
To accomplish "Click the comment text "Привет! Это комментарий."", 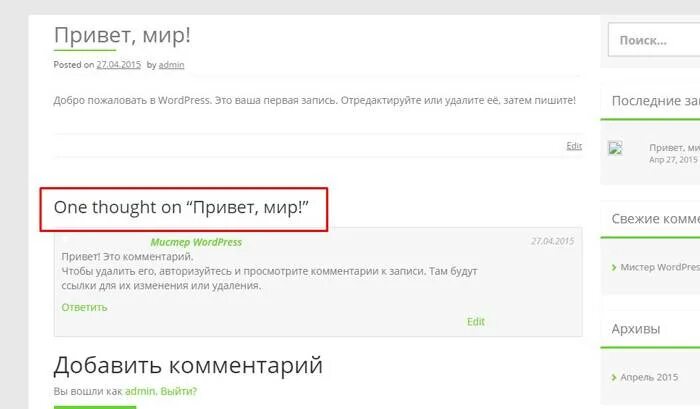I will [127, 257].
